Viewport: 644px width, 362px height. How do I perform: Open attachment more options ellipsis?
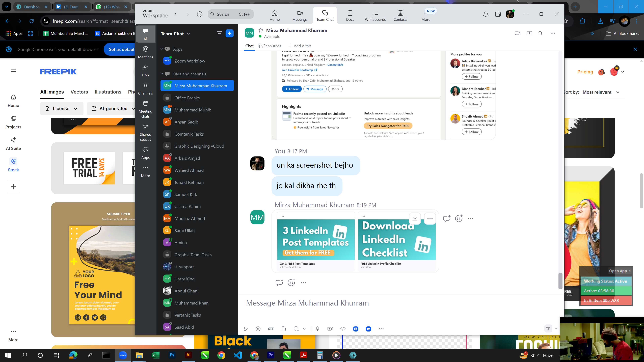coord(430,218)
